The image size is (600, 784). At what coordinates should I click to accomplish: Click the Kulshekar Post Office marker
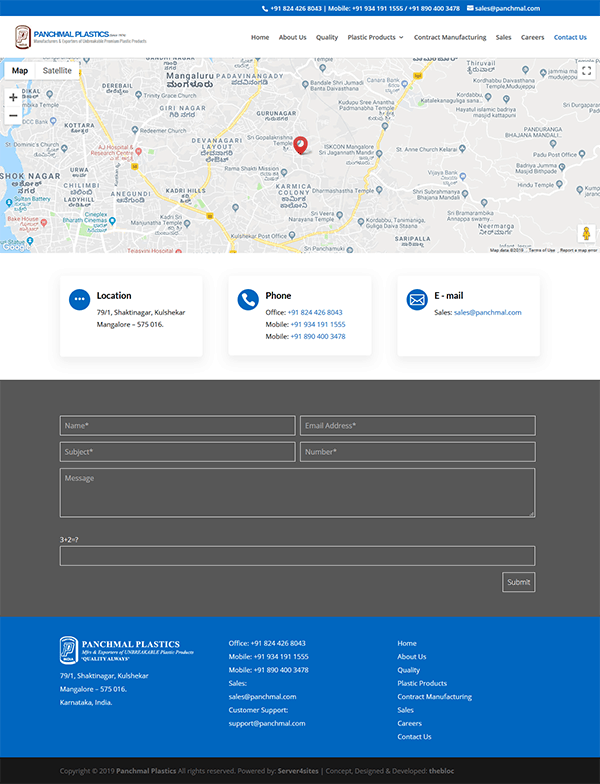pos(292,235)
